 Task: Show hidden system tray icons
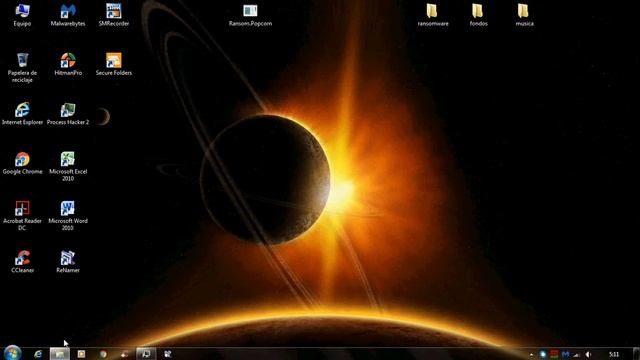[531, 355]
